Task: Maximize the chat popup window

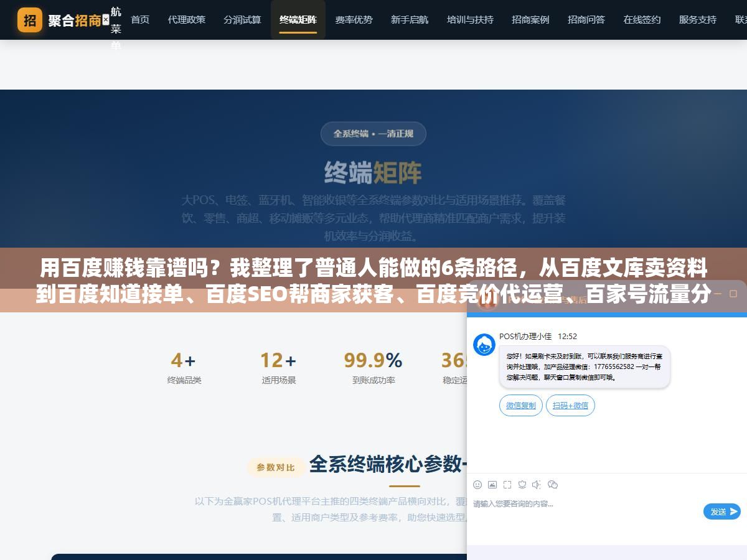Action: pyautogui.click(x=733, y=294)
